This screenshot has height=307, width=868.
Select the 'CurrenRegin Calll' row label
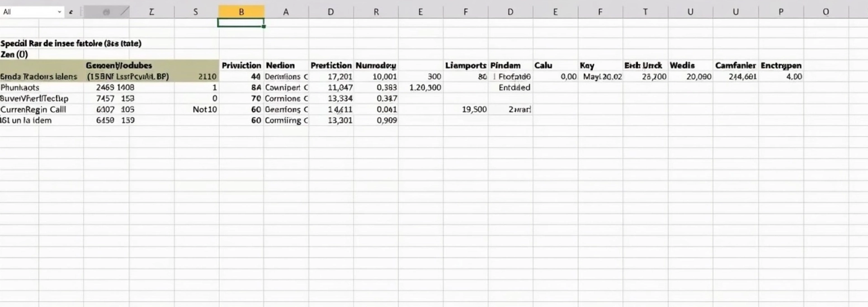[33, 109]
